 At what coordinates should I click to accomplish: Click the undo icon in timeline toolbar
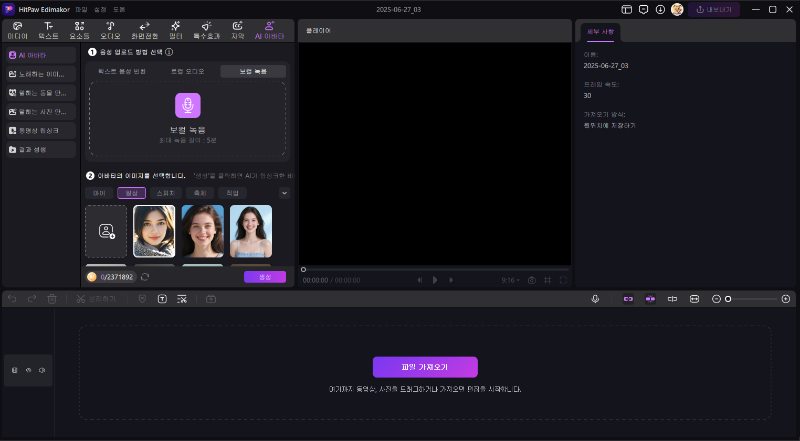tap(13, 299)
